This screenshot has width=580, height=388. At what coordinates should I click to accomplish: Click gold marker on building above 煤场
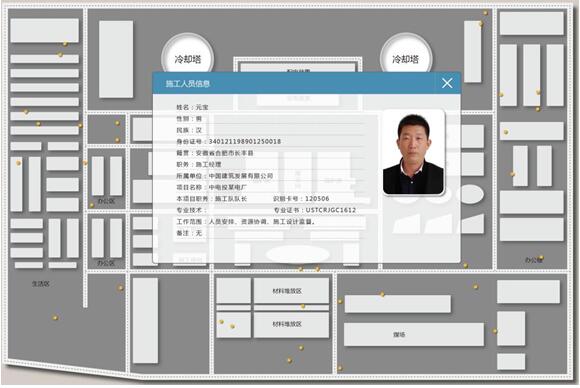[382, 294]
